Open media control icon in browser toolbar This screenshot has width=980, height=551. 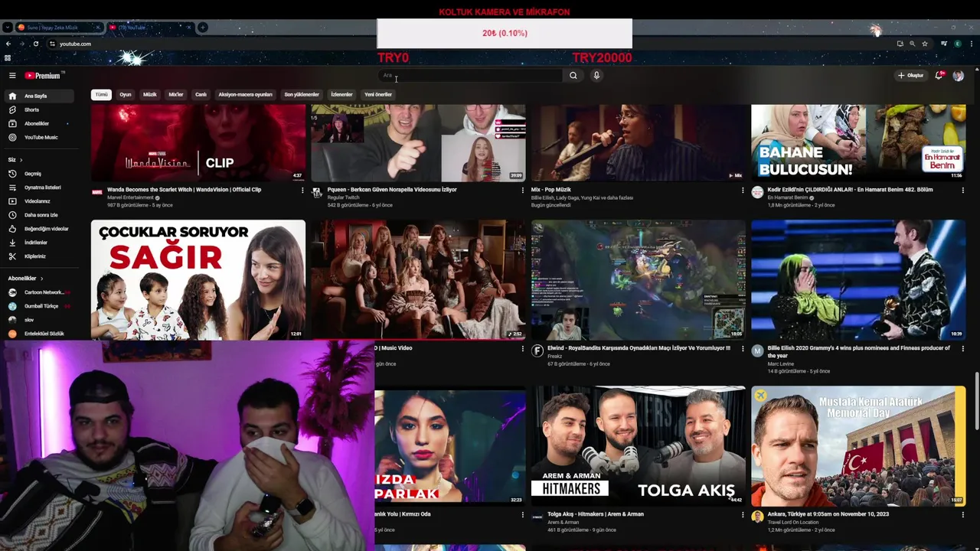(944, 44)
